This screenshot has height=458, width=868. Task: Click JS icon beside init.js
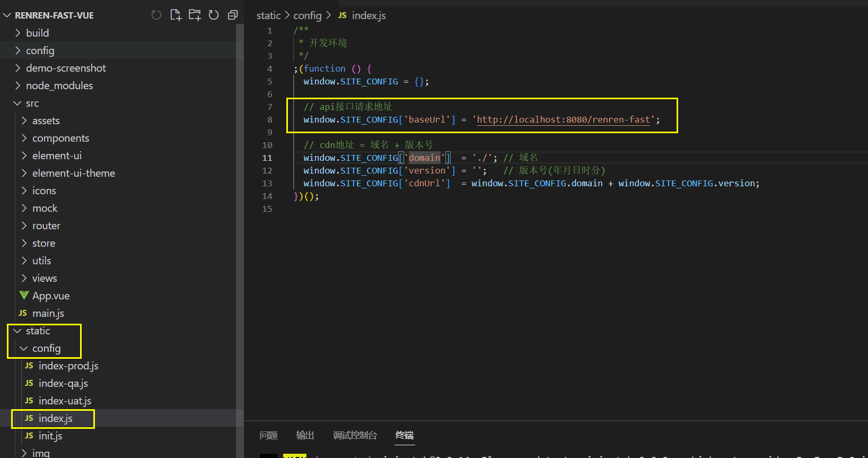(x=29, y=436)
